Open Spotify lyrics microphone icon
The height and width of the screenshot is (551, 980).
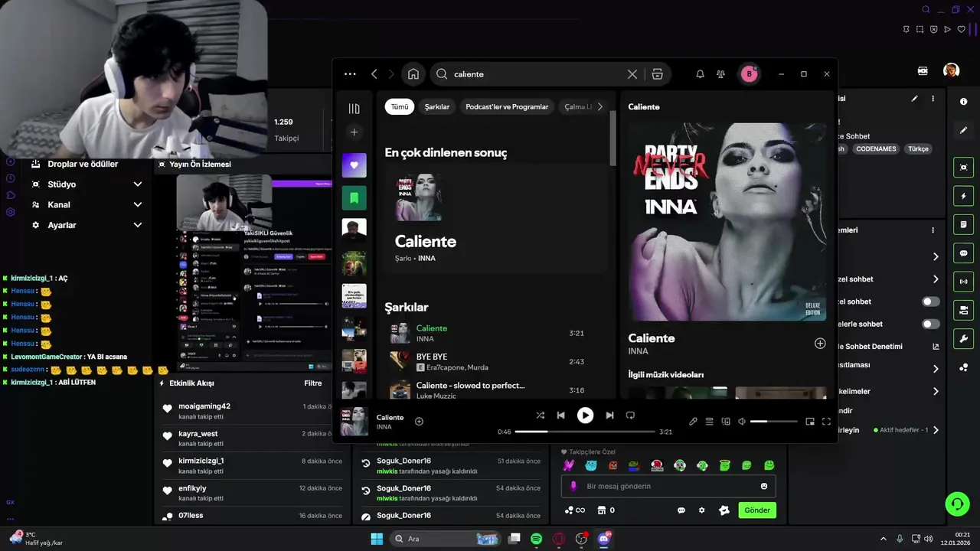pos(693,422)
